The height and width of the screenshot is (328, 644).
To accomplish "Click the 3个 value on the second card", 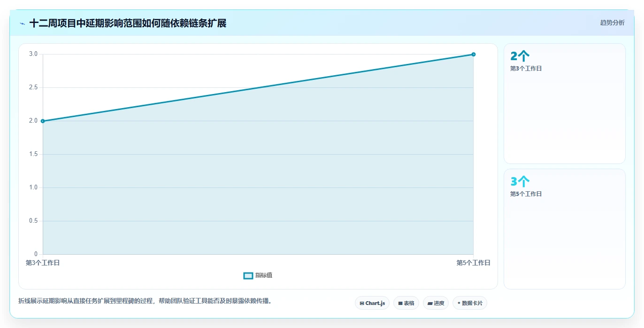I will [x=520, y=182].
